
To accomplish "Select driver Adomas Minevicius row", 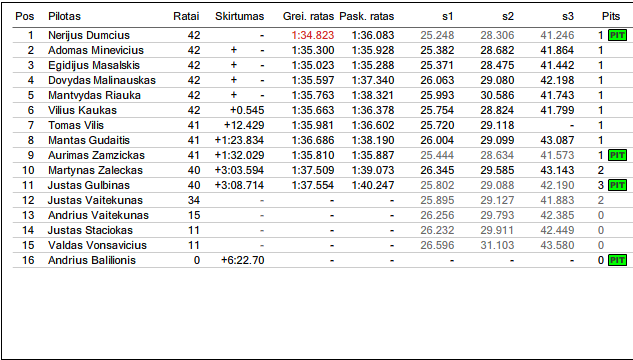I will pyautogui.click(x=320, y=50).
